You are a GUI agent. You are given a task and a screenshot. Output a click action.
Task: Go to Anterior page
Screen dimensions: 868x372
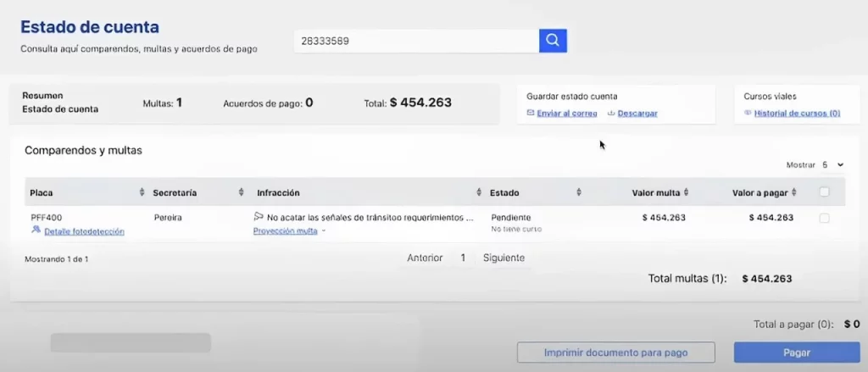click(425, 258)
